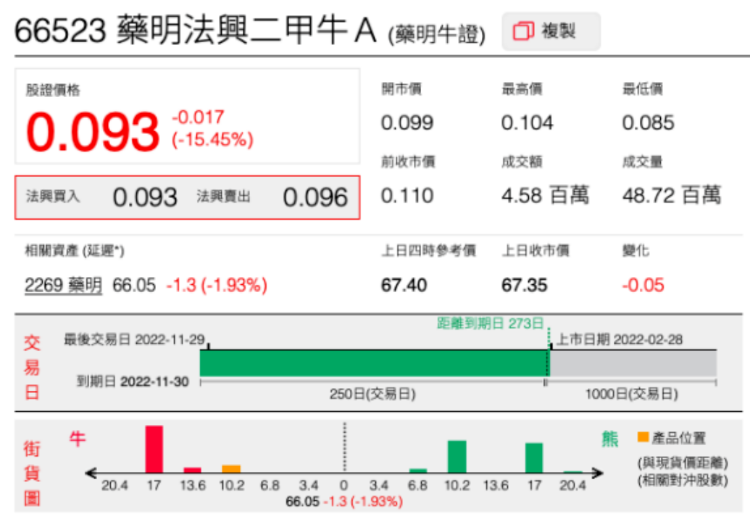Click the 最後交易日 2022-11-29 label
The height and width of the screenshot is (522, 750).
pyautogui.click(x=134, y=340)
